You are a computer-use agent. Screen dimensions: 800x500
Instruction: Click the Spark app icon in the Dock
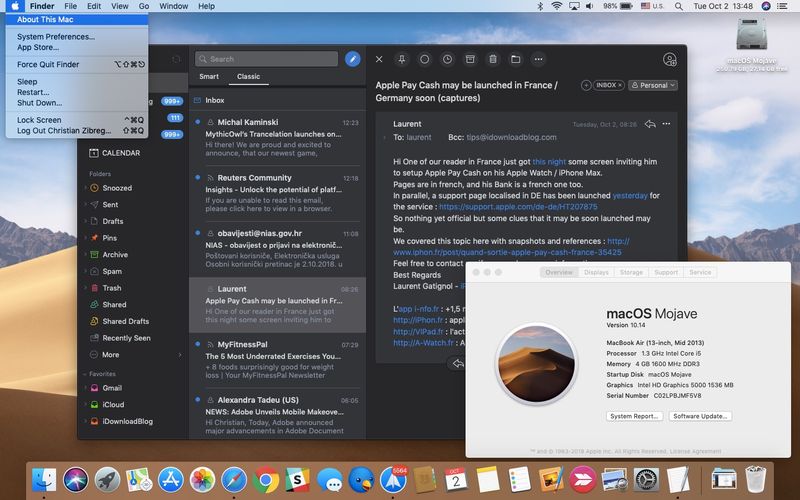(393, 481)
